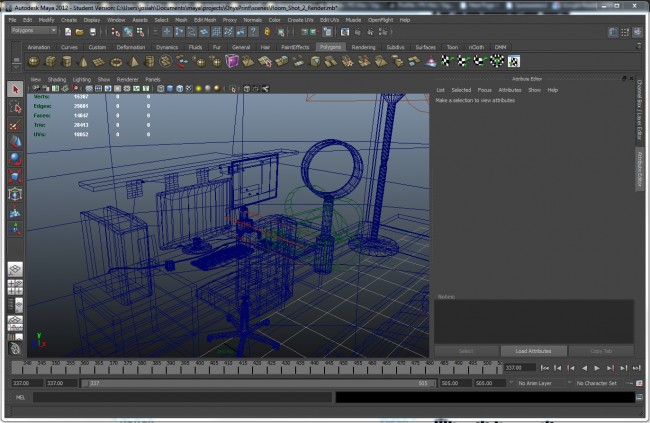Open the viewport Shading menu
Image resolution: width=650 pixels, height=423 pixels.
tap(57, 79)
